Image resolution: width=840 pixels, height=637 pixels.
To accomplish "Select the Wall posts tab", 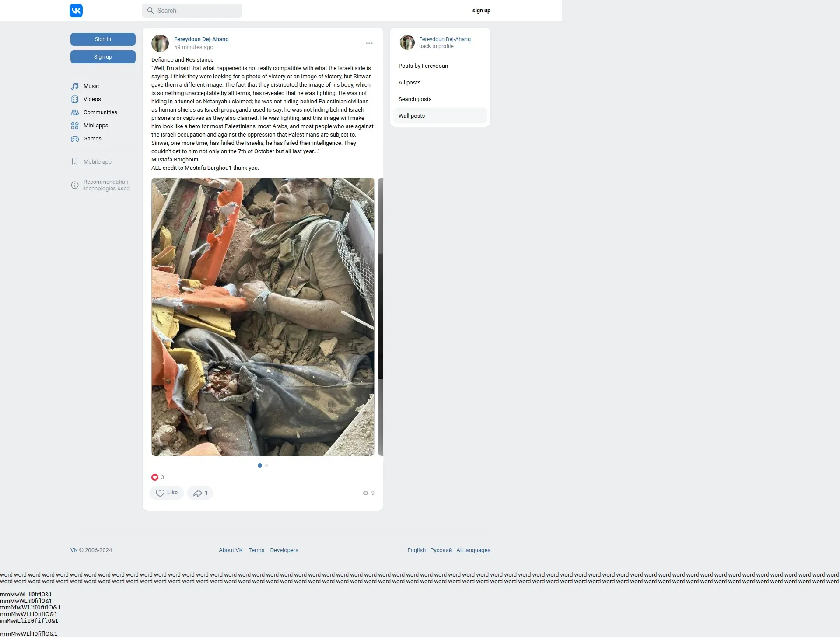I will coord(412,116).
